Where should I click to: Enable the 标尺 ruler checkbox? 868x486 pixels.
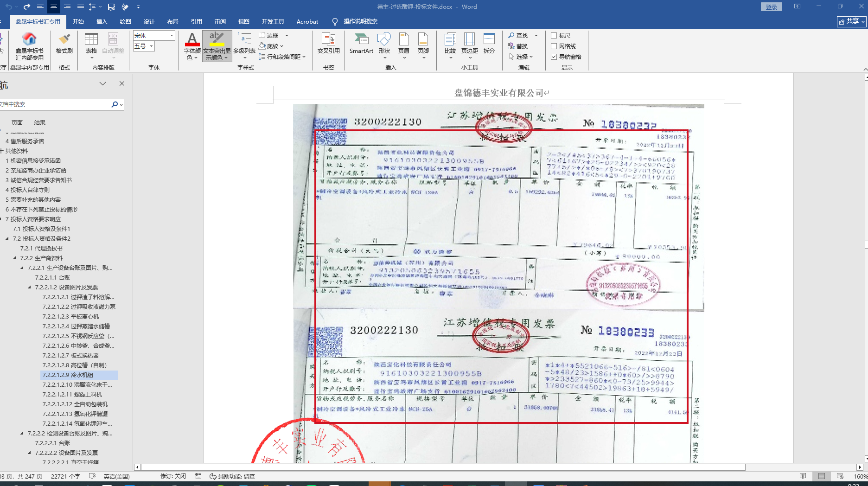point(554,36)
